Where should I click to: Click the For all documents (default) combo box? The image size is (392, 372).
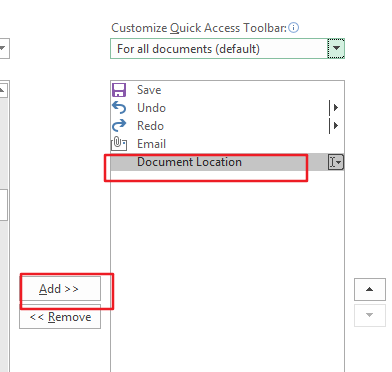227,49
